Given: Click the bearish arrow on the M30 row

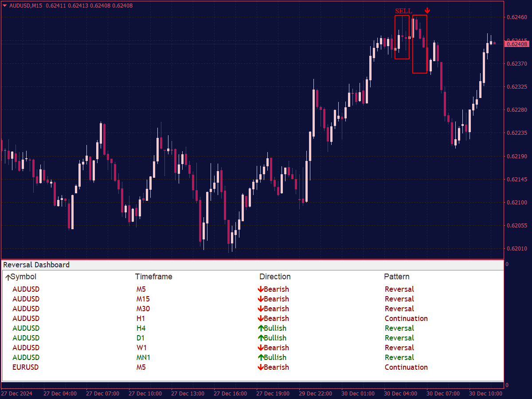Looking at the screenshot, I should click(261, 309).
